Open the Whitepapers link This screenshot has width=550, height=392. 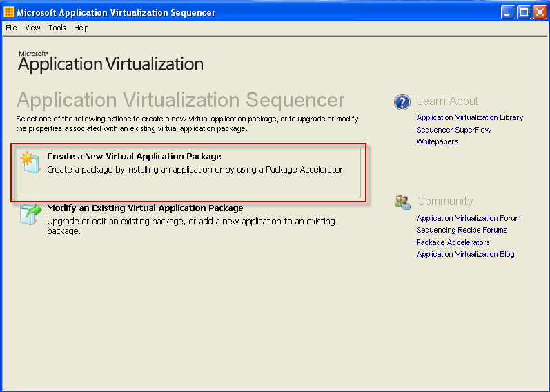pos(438,141)
